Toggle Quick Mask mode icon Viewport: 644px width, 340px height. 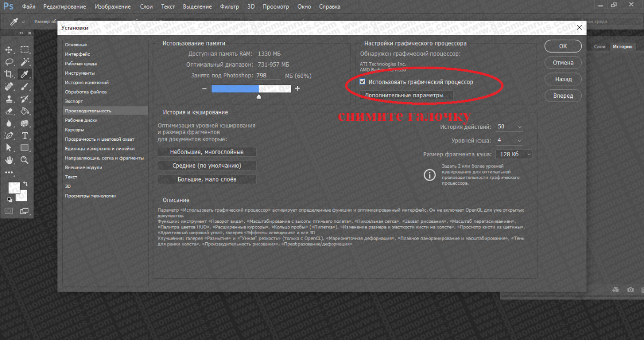9,211
